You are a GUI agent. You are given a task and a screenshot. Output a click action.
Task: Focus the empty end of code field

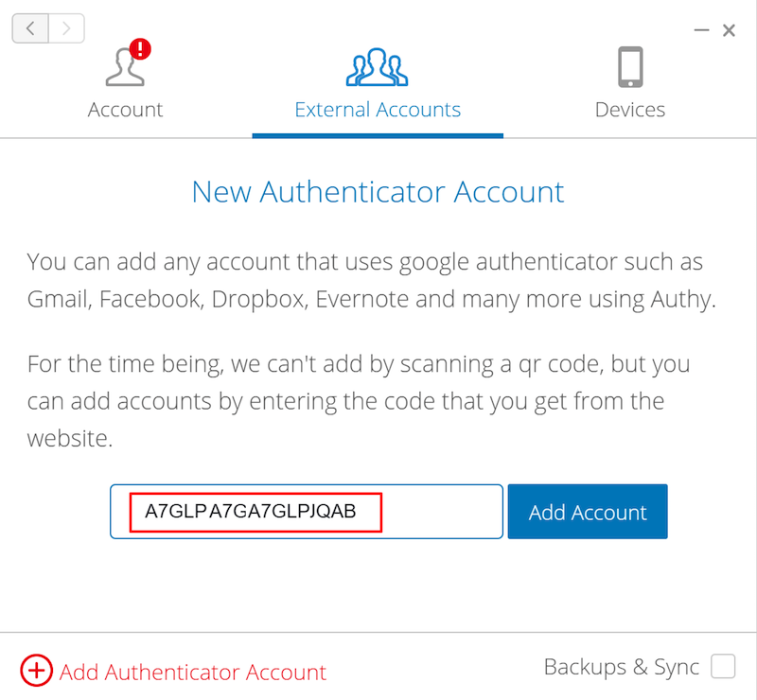tap(442, 512)
